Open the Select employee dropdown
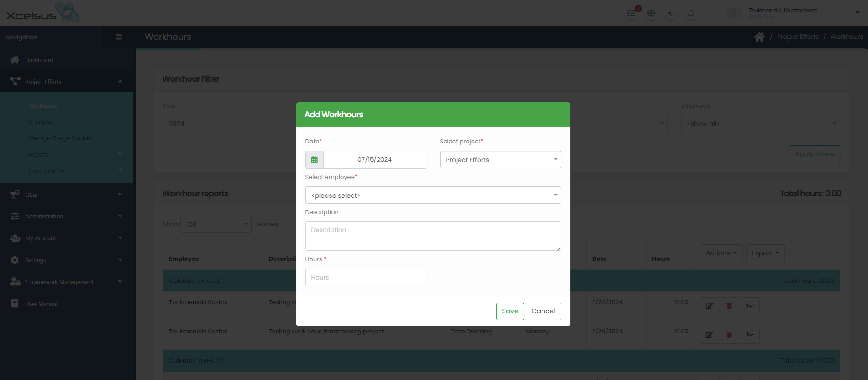Image resolution: width=868 pixels, height=380 pixels. pyautogui.click(x=433, y=195)
